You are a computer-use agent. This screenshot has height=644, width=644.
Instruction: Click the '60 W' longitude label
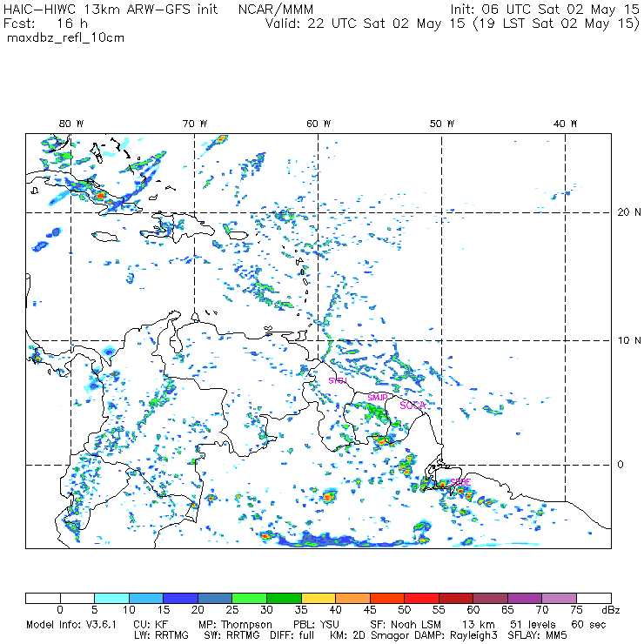[x=319, y=124]
